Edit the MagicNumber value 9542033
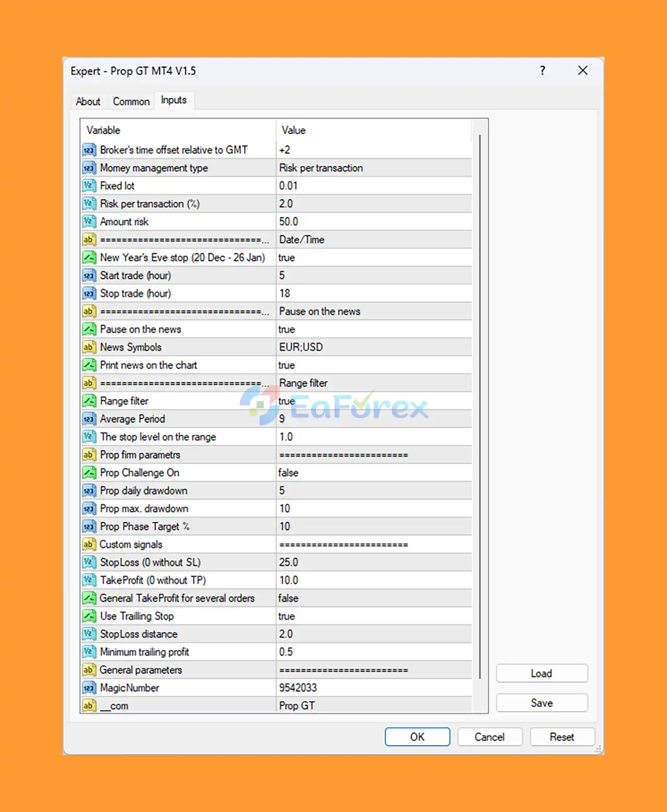 tap(374, 688)
